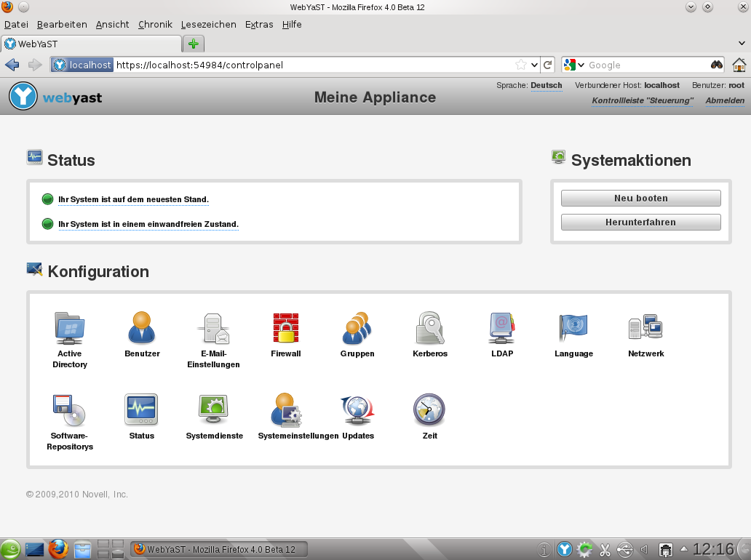Open the Software-Repositorys module
The image size is (751, 560).
coord(70,411)
